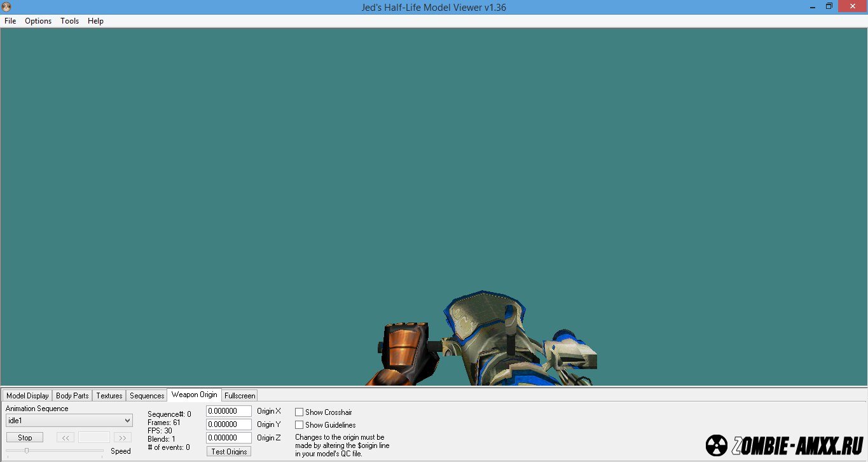
Task: Restore down the window
Action: point(829,6)
